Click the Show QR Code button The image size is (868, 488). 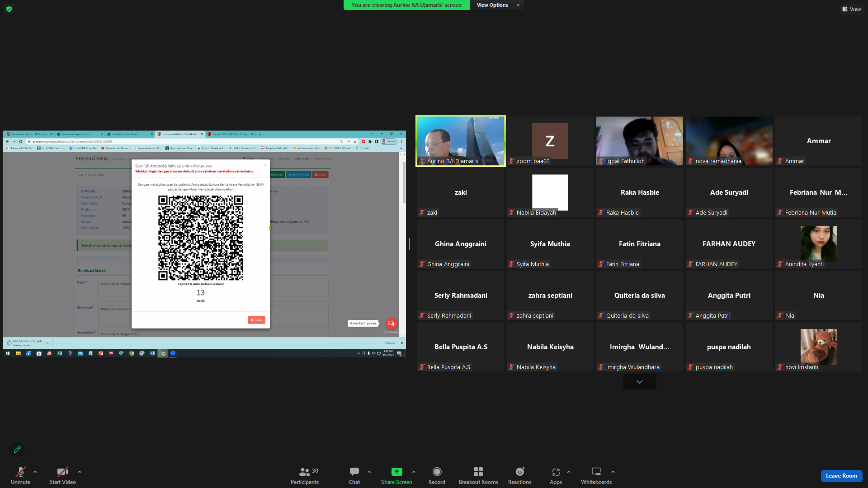[299, 175]
